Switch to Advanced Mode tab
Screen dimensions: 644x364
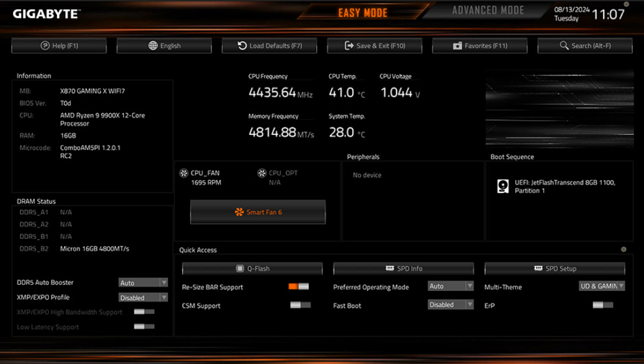tap(488, 11)
